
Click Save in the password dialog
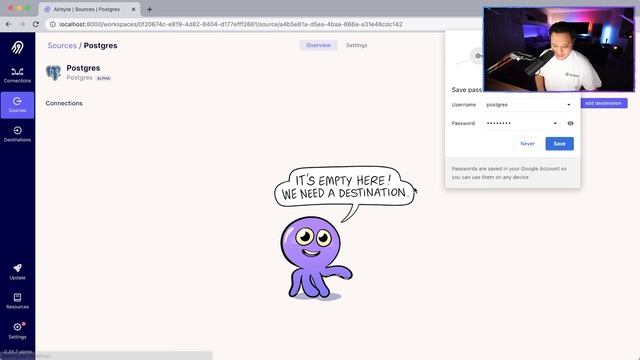[559, 144]
